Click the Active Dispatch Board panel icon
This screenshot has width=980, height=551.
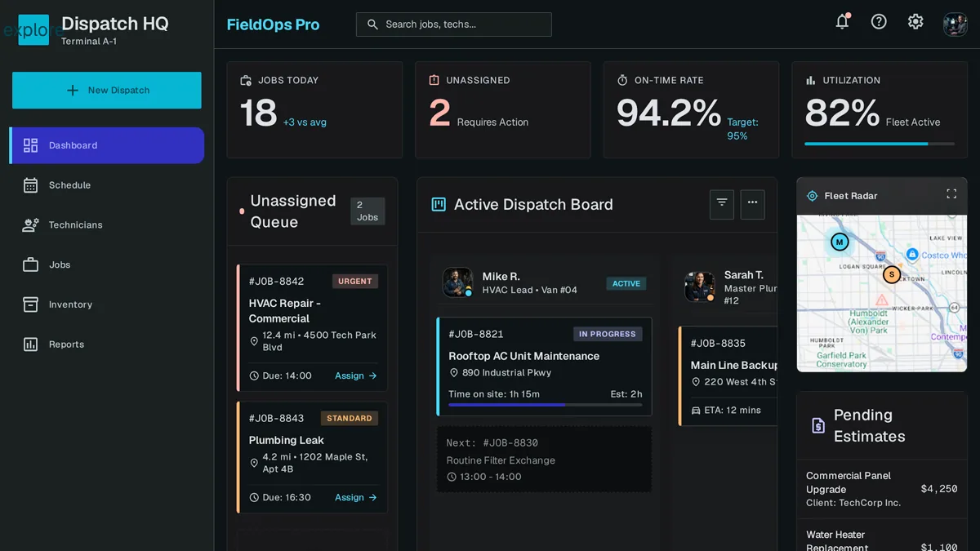(439, 204)
